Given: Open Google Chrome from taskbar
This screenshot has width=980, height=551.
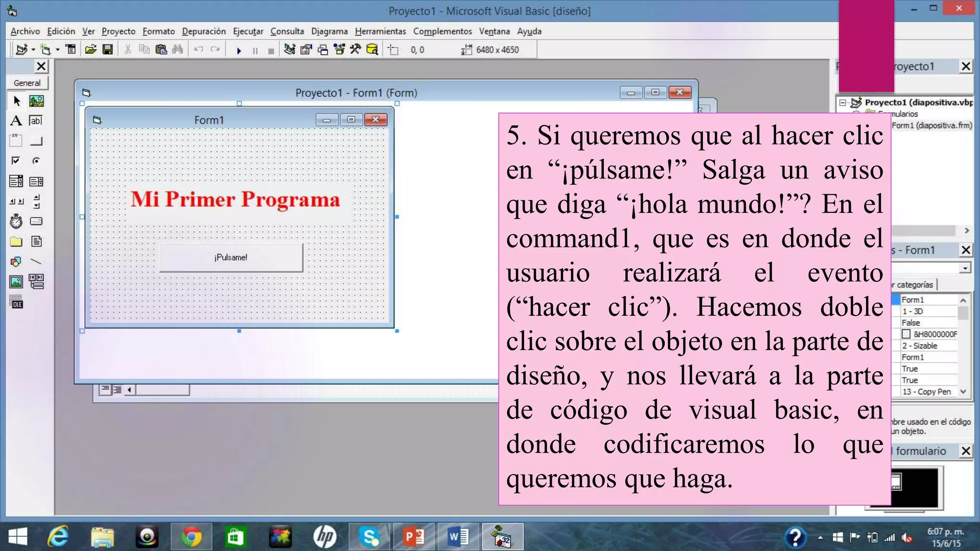Looking at the screenshot, I should 191,537.
